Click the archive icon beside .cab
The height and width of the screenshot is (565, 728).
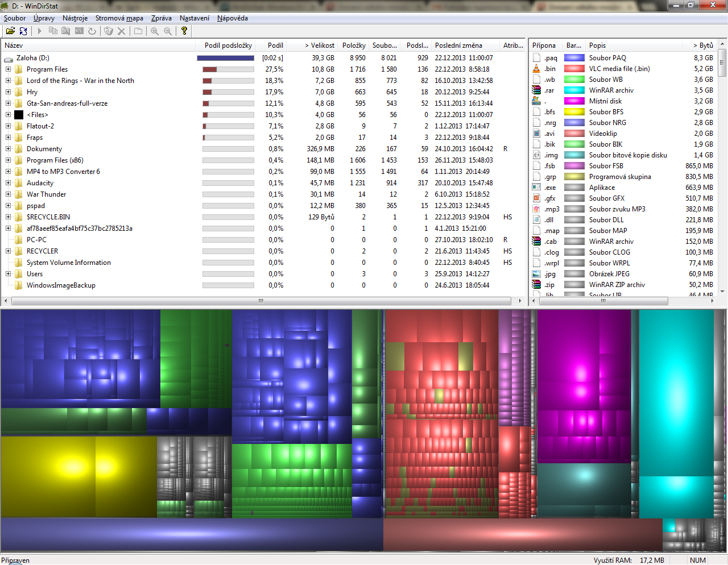[x=536, y=242]
